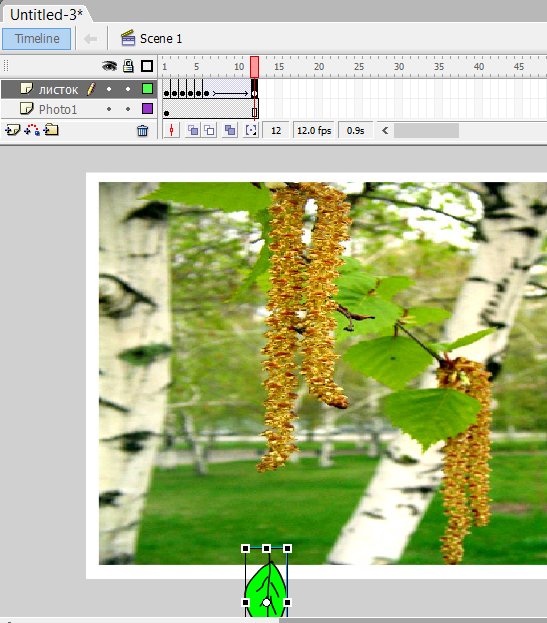This screenshot has width=547, height=623.
Task: Click purple outline swatch of Photo1 layer
Action: tap(147, 108)
